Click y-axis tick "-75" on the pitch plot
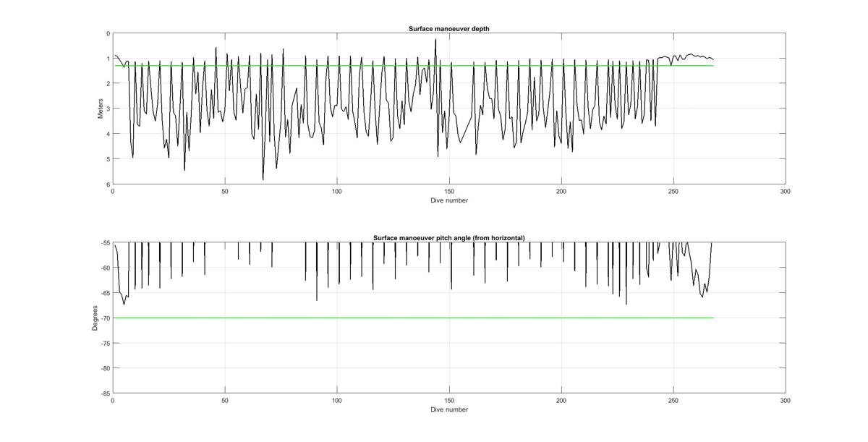 106,344
